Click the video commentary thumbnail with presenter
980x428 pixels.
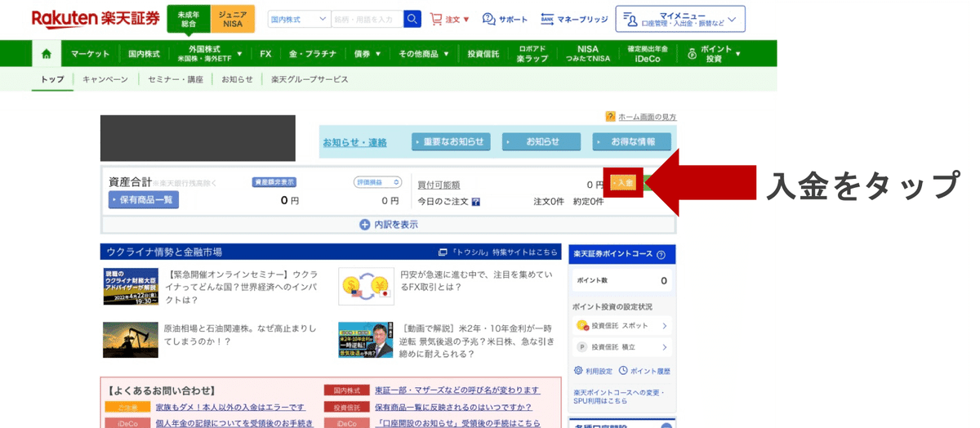[x=366, y=340]
